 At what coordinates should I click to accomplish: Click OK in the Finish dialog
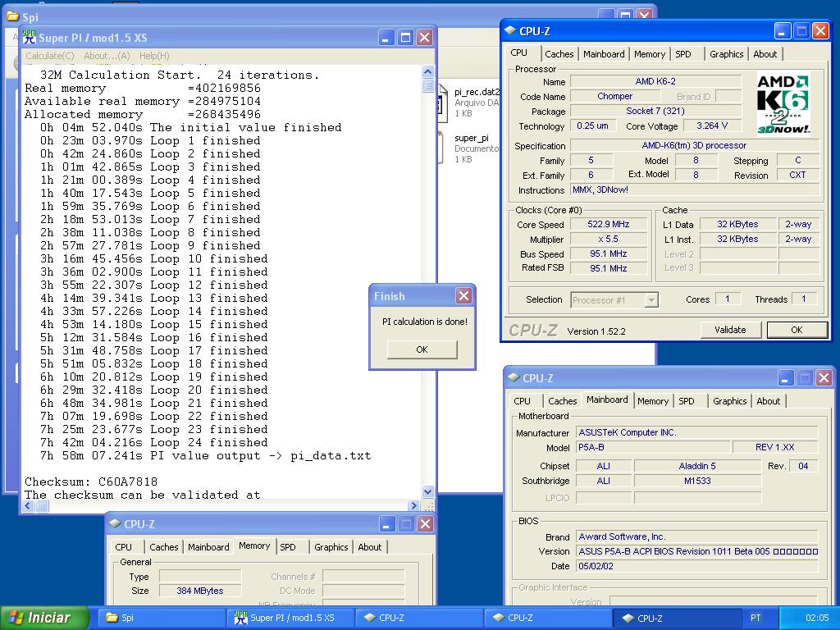pos(422,349)
